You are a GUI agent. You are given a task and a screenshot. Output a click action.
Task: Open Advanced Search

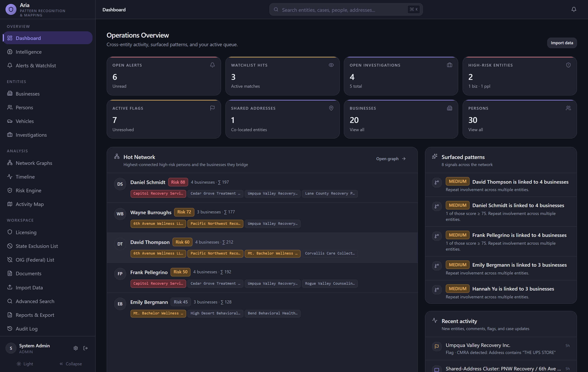click(48, 301)
